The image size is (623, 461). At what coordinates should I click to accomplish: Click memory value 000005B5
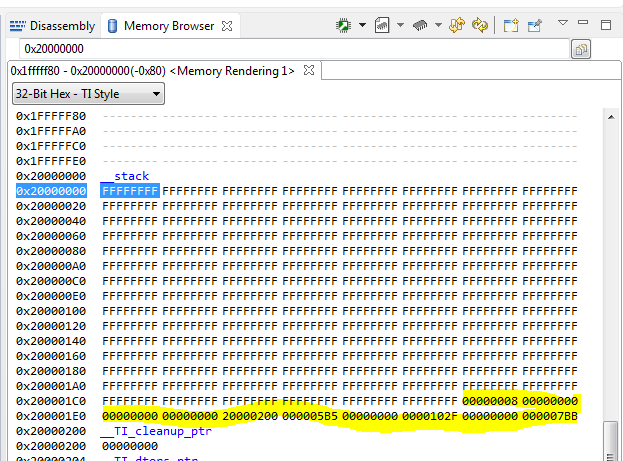click(310, 416)
